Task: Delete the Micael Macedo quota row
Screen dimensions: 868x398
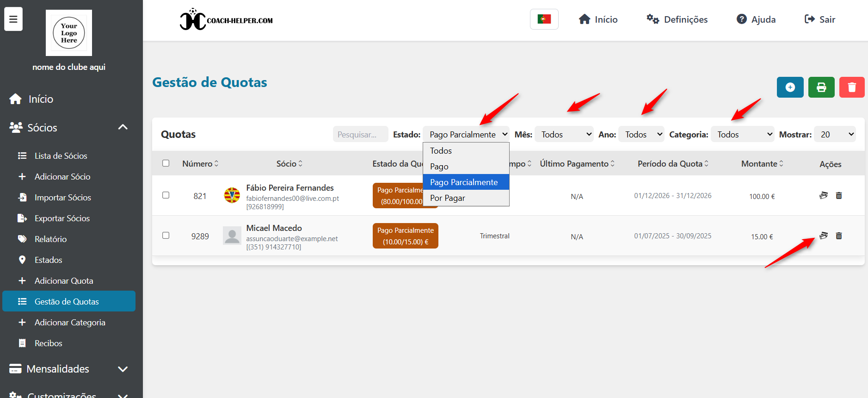Action: coord(838,236)
